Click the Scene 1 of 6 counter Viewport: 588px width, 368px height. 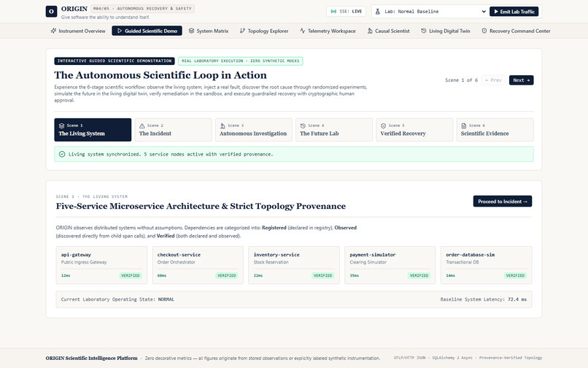pyautogui.click(x=461, y=80)
